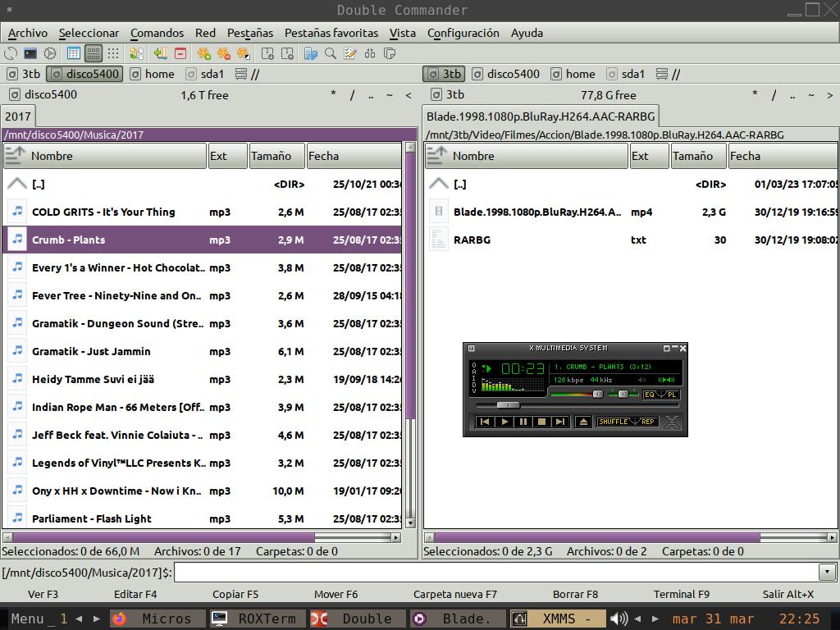Select the file Gramatik - Just Jammin
Viewport: 840px width, 630px height.
pyautogui.click(x=91, y=351)
